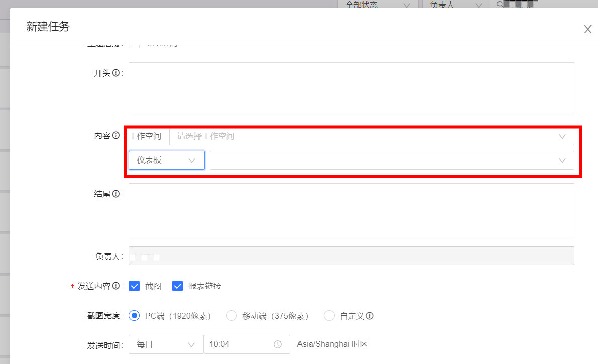Click inside the 结尾 text area
The image size is (598, 364).
(351, 210)
